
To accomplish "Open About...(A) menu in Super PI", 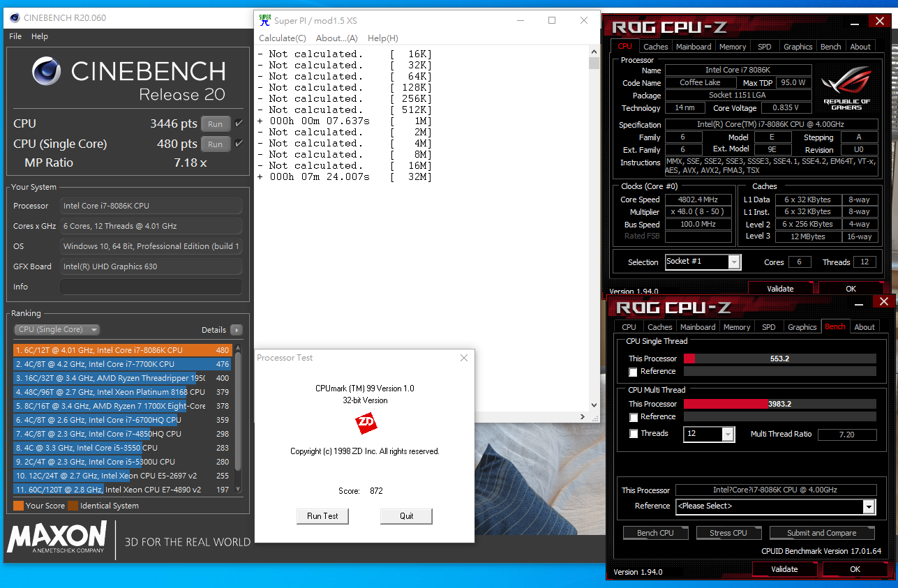I will pyautogui.click(x=336, y=38).
